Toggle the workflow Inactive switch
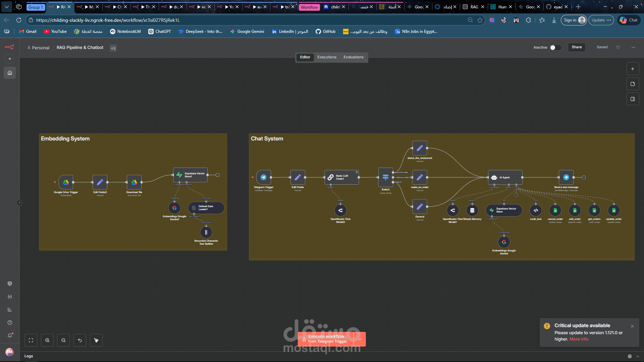Viewport: 644px width, 362px height. click(x=555, y=48)
